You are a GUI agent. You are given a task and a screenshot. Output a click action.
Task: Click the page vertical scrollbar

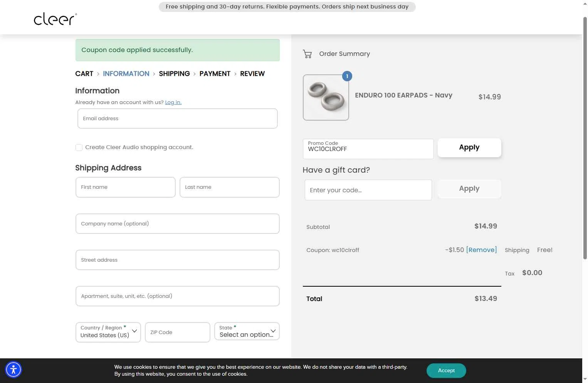pyautogui.click(x=585, y=138)
